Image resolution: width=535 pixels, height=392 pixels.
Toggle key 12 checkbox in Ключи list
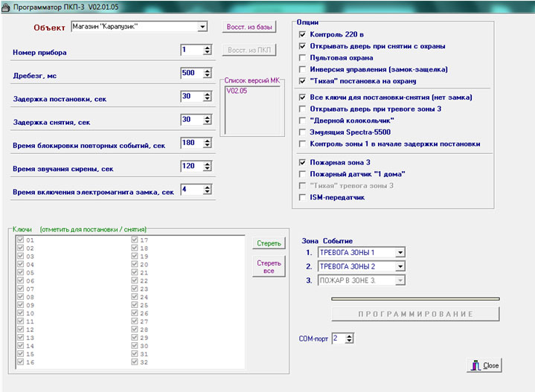[x=21, y=330]
